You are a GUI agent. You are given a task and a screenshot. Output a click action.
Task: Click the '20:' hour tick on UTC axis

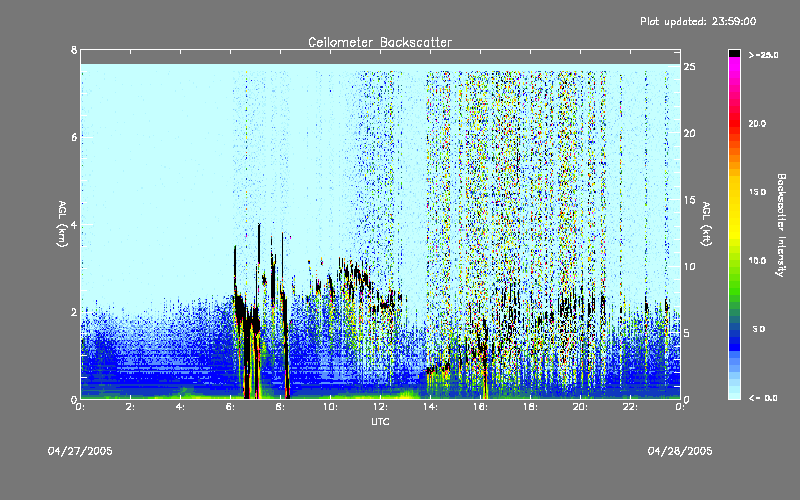tap(580, 407)
